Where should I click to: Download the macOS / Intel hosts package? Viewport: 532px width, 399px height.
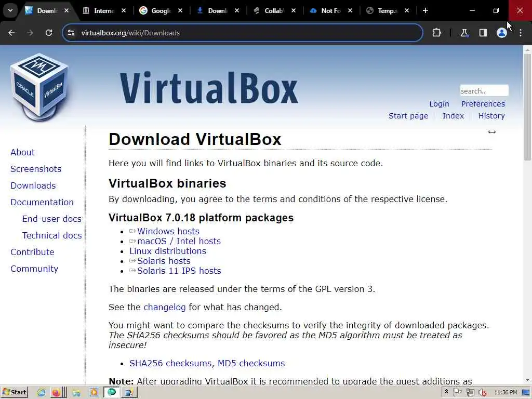[179, 241]
